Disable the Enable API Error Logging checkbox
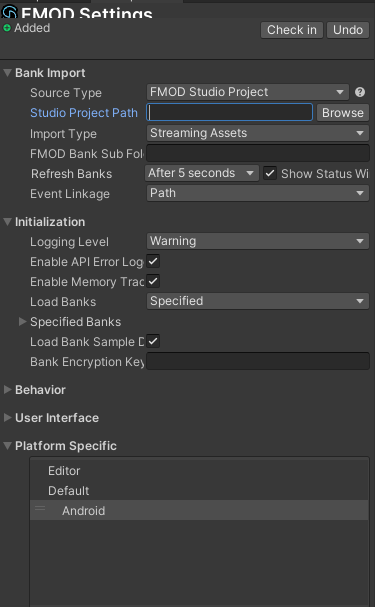 153,261
